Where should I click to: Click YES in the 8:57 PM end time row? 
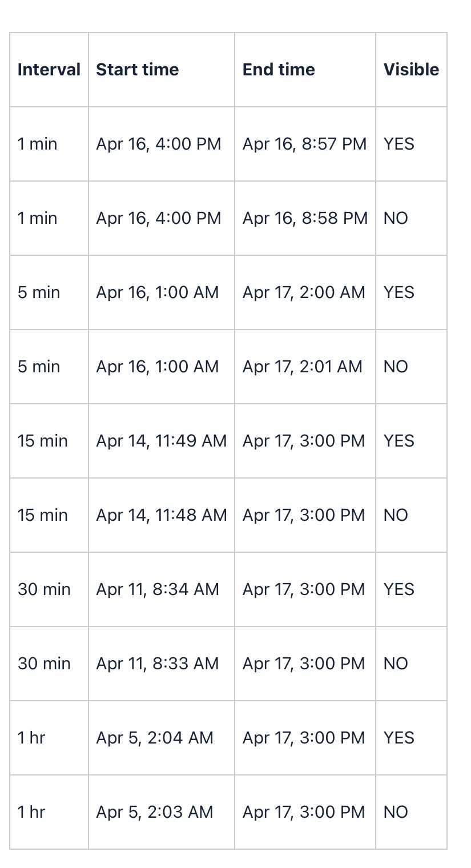[399, 144]
